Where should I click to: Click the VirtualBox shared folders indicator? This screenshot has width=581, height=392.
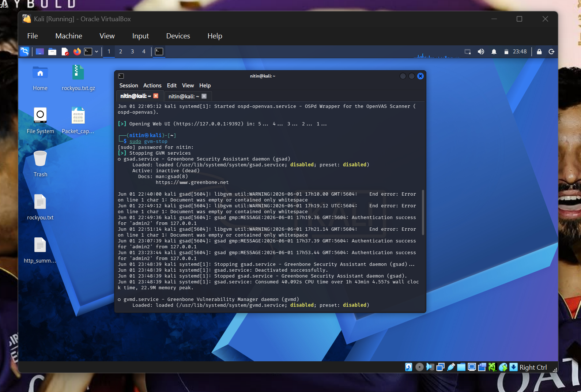[x=461, y=367]
